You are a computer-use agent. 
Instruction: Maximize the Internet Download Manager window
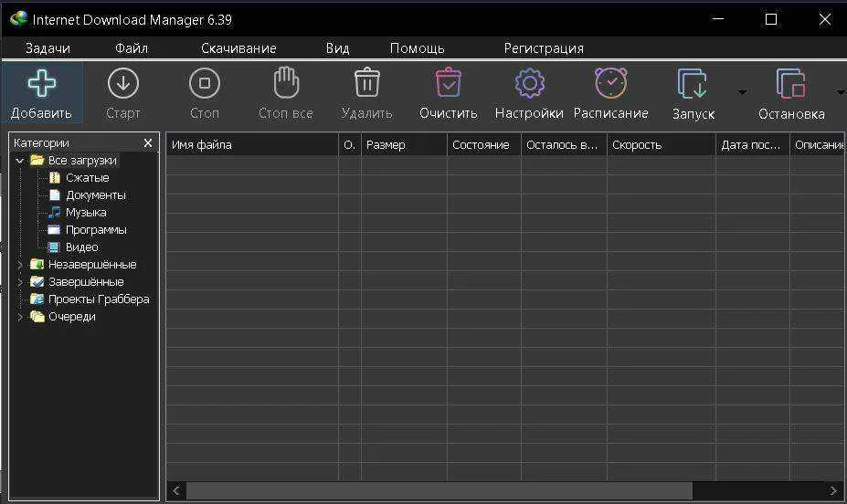tap(771, 19)
